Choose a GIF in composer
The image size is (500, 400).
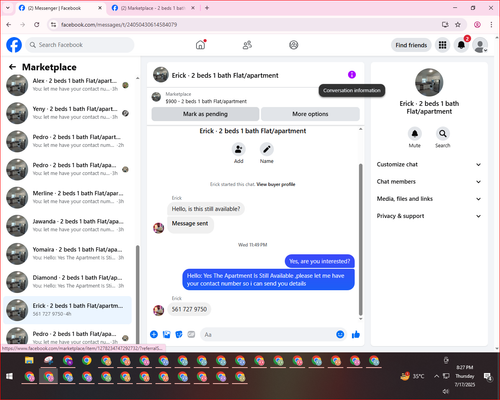[x=191, y=334]
